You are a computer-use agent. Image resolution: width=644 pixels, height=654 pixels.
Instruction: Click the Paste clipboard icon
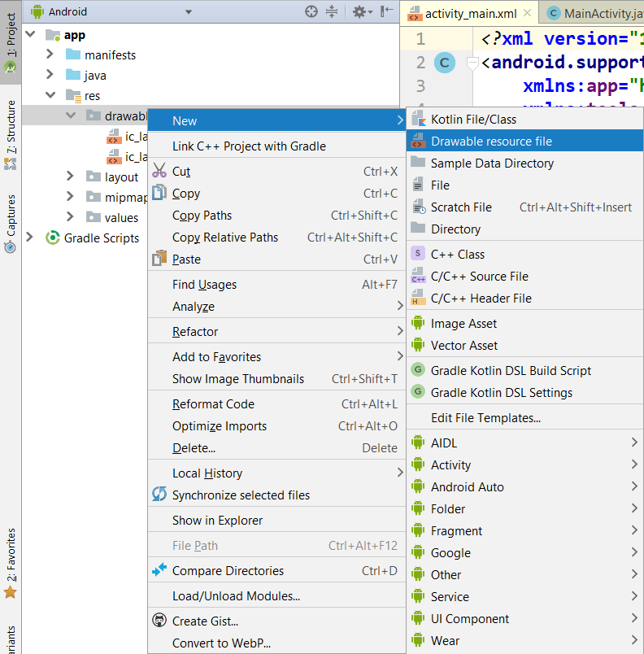pyautogui.click(x=159, y=259)
